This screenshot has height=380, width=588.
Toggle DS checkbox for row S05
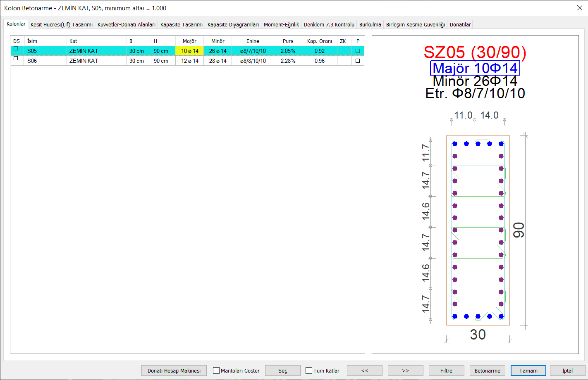[x=16, y=49]
